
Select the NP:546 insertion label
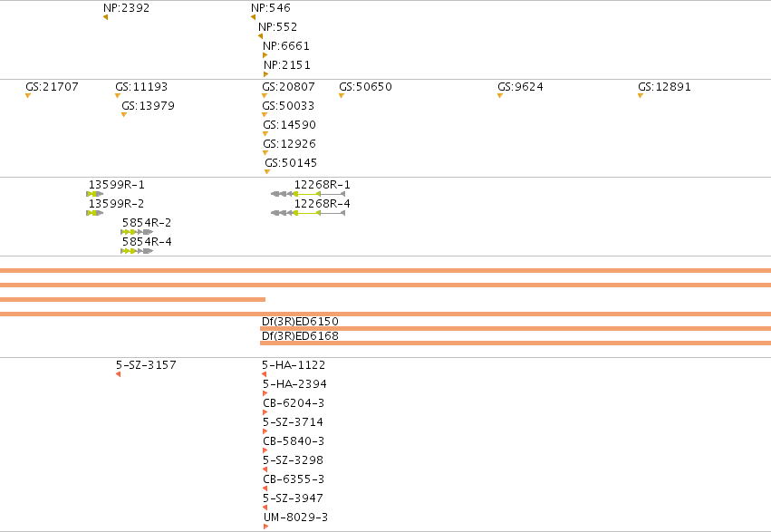pos(271,8)
